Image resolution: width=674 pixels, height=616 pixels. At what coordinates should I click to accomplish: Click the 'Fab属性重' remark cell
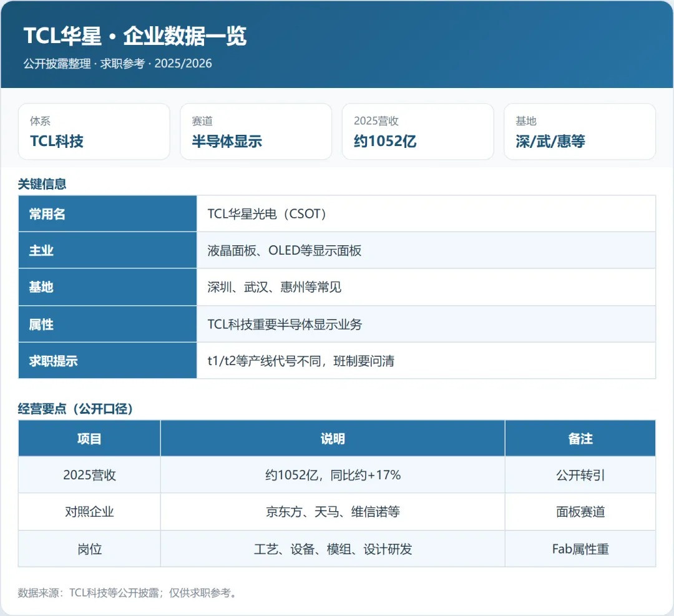pyautogui.click(x=580, y=549)
